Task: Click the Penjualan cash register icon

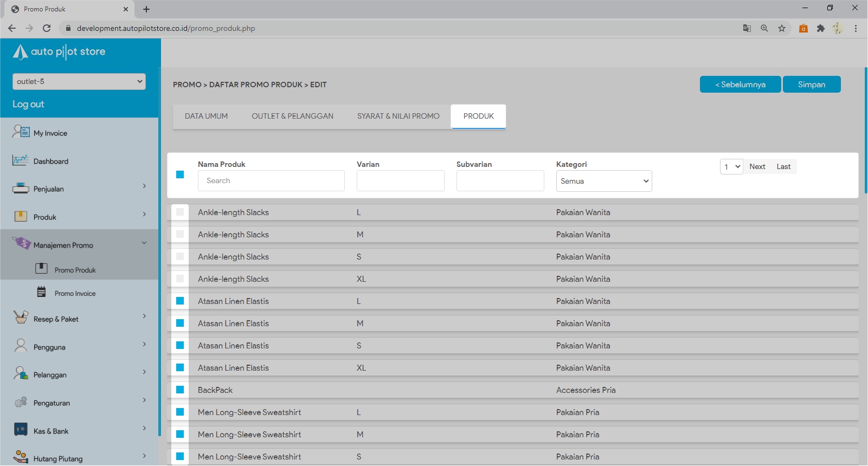Action: [21, 189]
